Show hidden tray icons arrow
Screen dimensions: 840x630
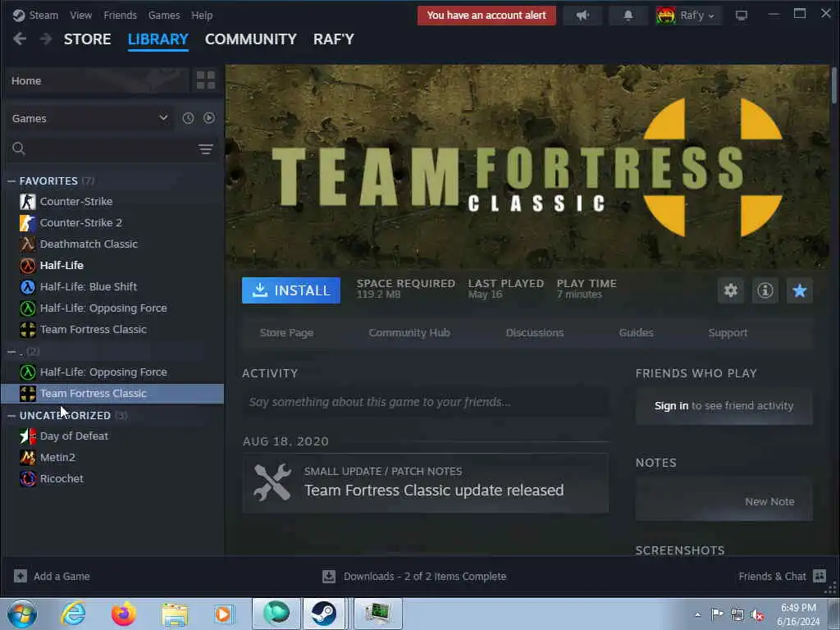(x=697, y=614)
